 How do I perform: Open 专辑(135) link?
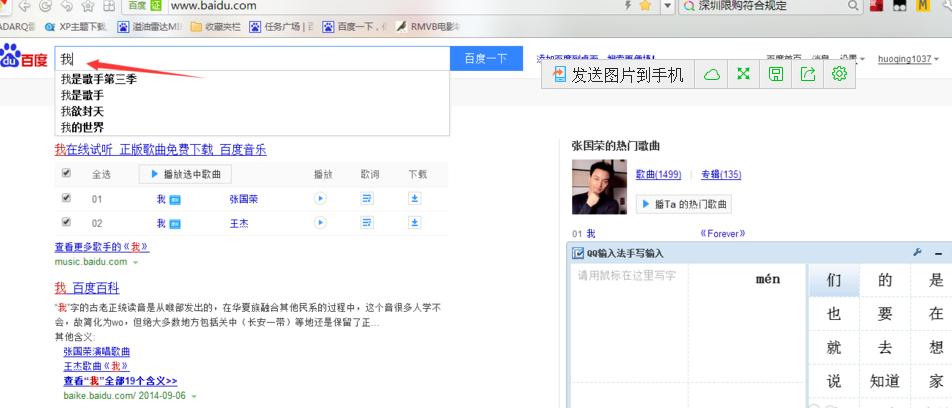(x=721, y=174)
